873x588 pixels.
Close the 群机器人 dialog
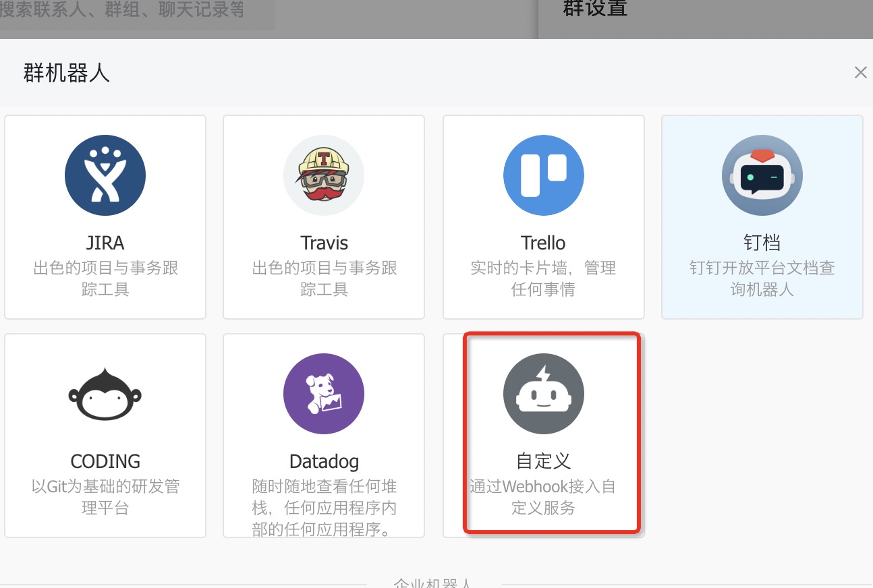[860, 73]
